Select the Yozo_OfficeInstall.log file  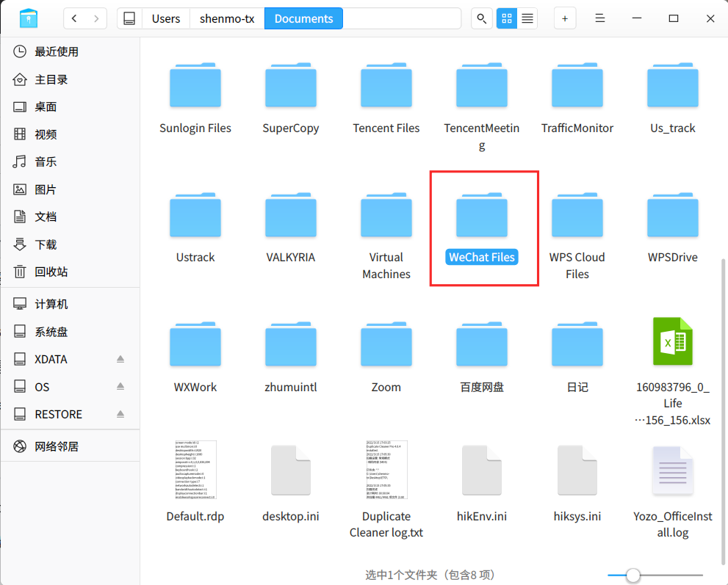673,491
